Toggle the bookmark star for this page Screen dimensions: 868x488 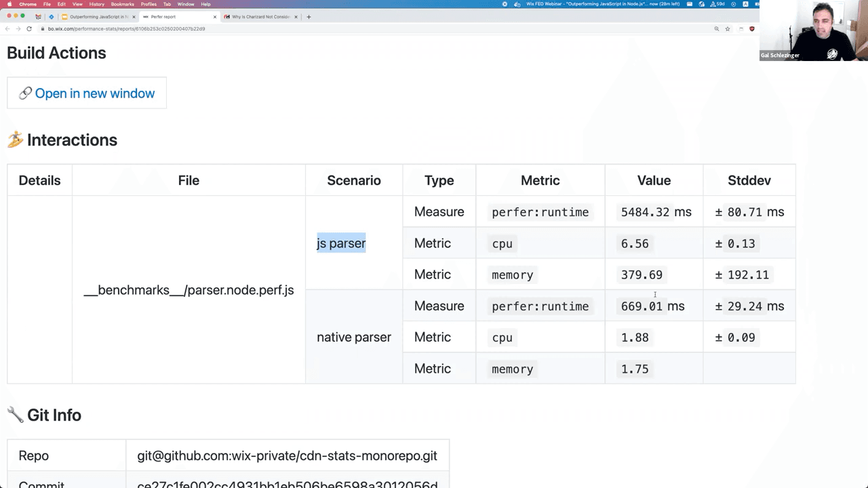coord(726,29)
